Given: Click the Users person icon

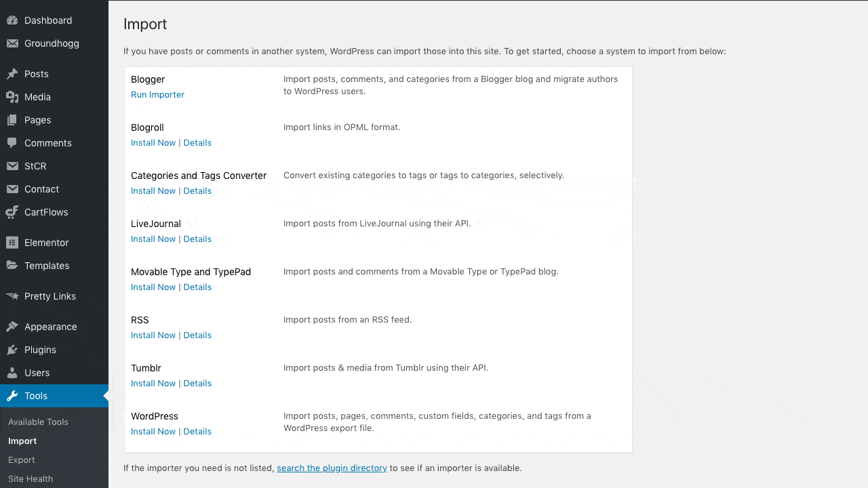Looking at the screenshot, I should [x=12, y=373].
